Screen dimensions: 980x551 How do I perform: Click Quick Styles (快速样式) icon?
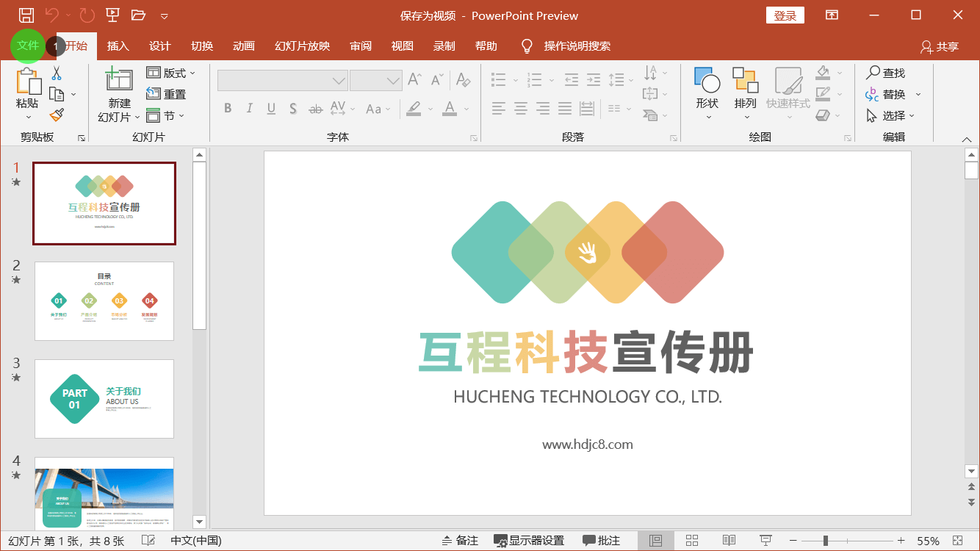(x=788, y=80)
